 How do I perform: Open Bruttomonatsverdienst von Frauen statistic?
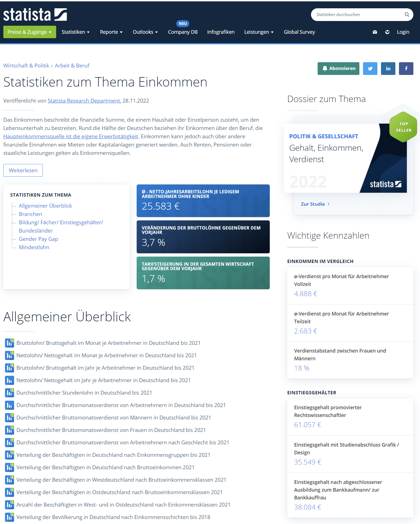[111, 430]
